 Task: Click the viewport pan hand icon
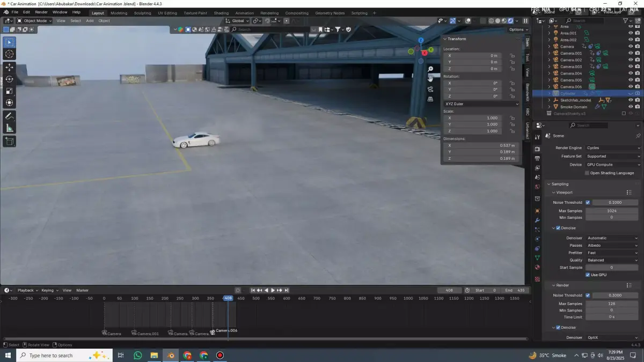[x=430, y=79]
